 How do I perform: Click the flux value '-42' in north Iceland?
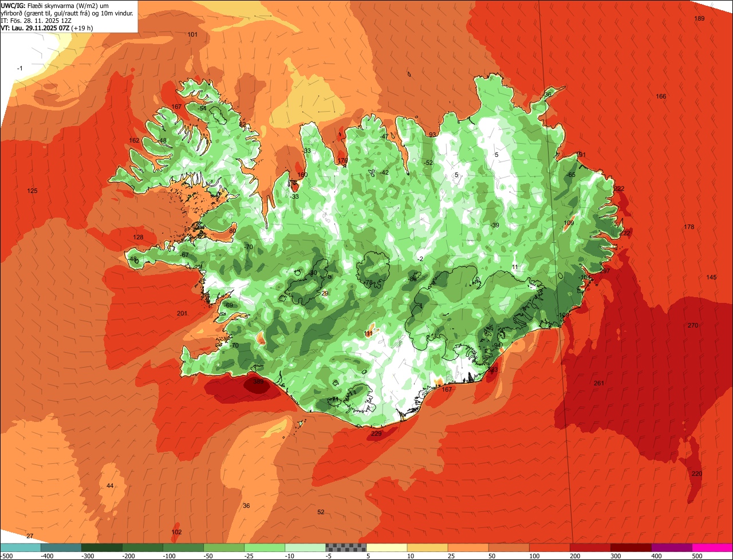[x=384, y=172]
